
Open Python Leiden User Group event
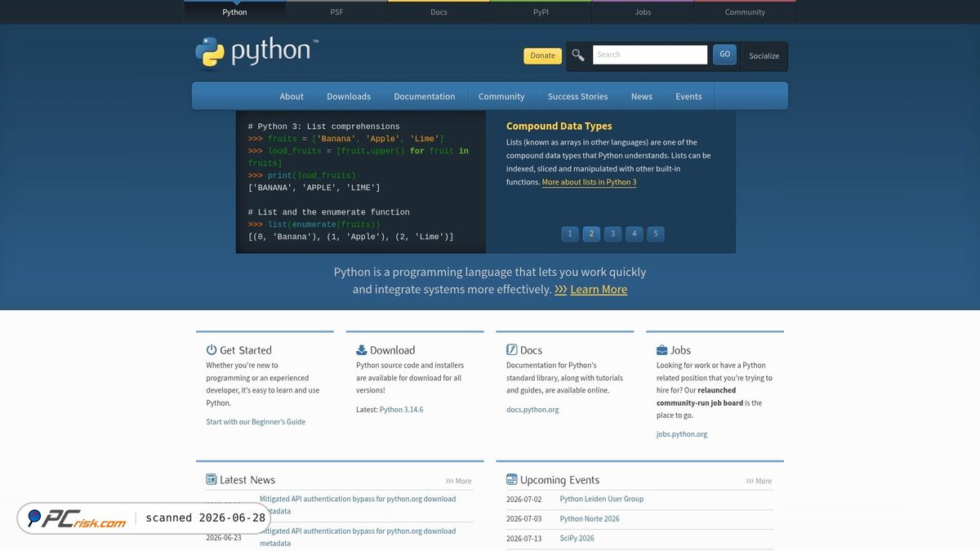601,499
